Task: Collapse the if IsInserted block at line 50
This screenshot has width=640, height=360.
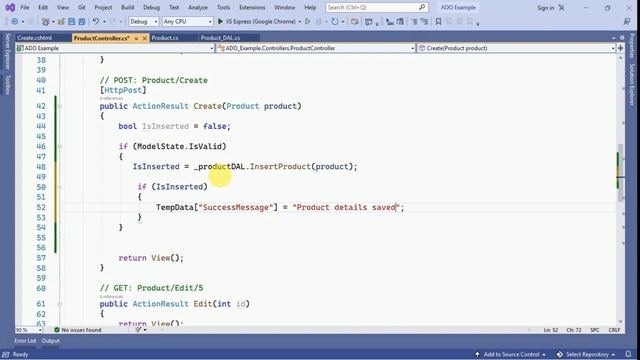Action: point(60,187)
